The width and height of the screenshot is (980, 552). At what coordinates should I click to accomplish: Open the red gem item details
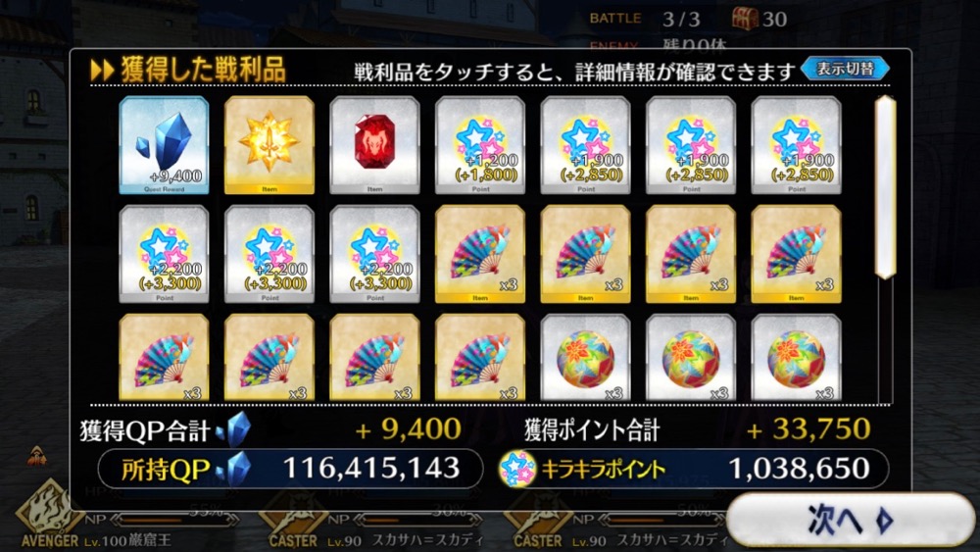(375, 145)
